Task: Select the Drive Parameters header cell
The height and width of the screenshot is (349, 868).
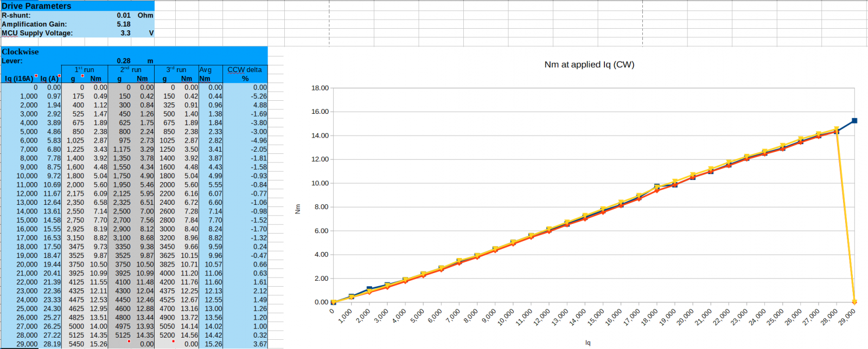Action: pos(36,5)
